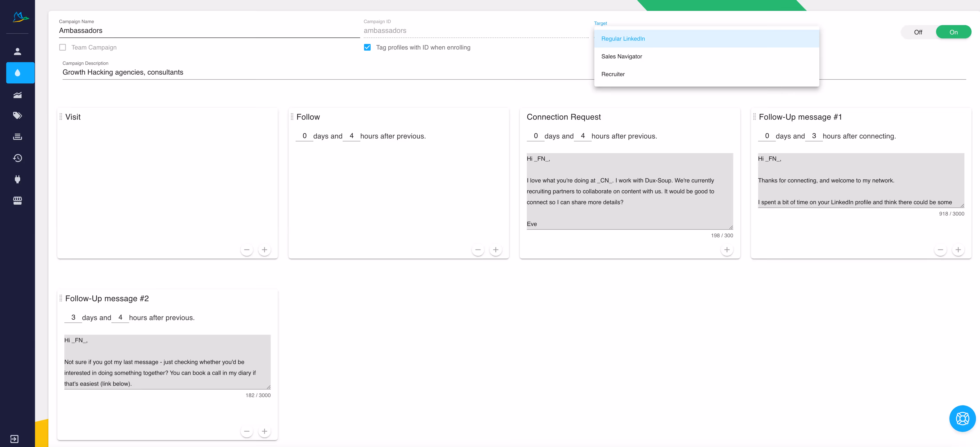
Task: Choose Sales Navigator target option
Action: tap(621, 56)
